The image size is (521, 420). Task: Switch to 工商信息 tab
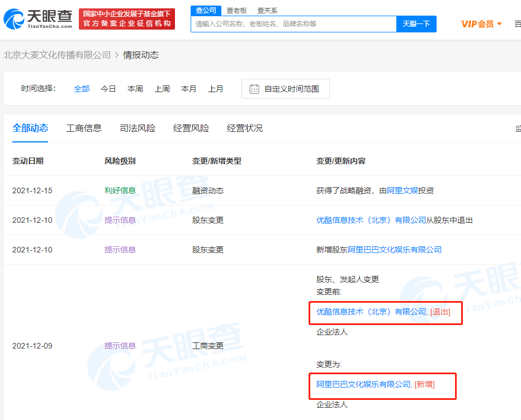tap(84, 128)
